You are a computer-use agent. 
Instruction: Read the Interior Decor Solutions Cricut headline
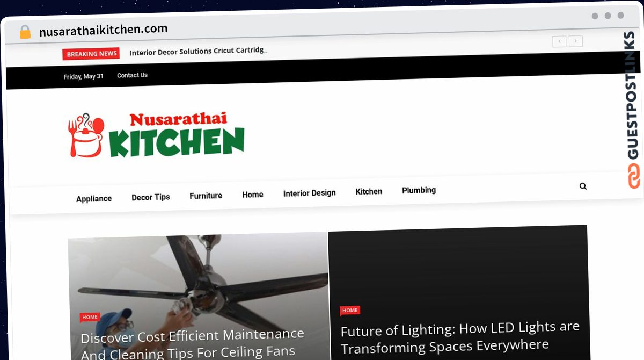(198, 51)
